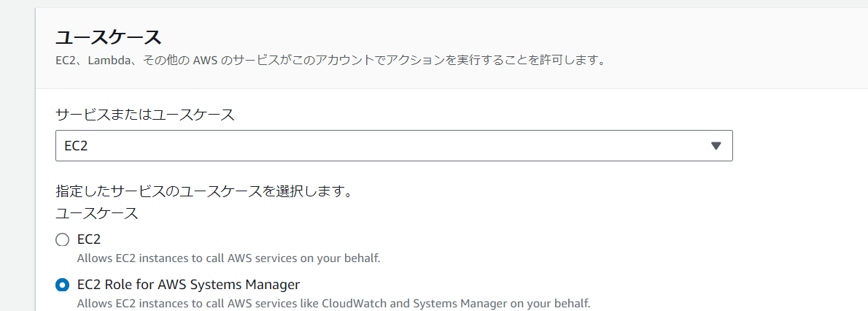Screen dimensions: 868x311
Task: Click the サービスまたはユースケース field label
Action: [145, 114]
